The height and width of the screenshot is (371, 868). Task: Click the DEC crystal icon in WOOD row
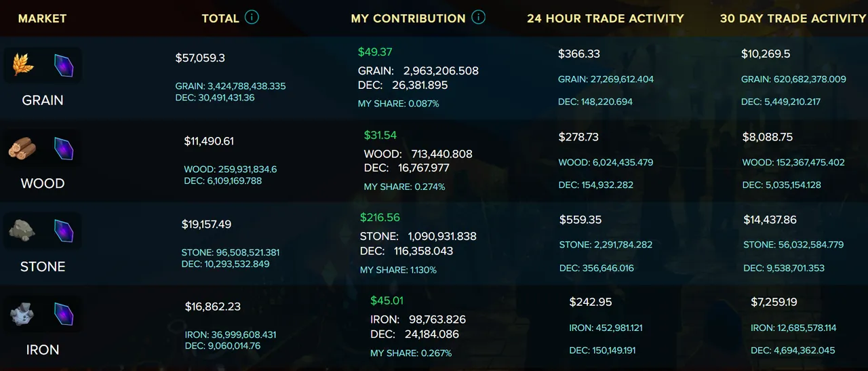(x=64, y=149)
